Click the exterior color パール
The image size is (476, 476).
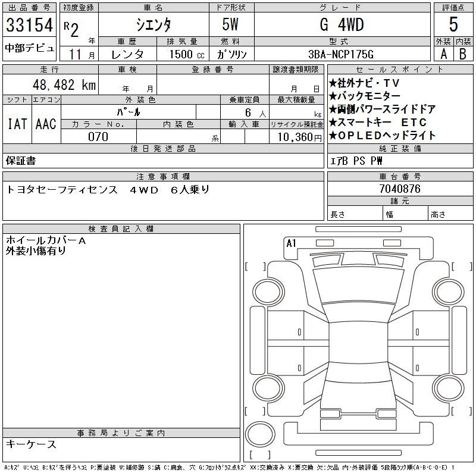click(x=129, y=112)
